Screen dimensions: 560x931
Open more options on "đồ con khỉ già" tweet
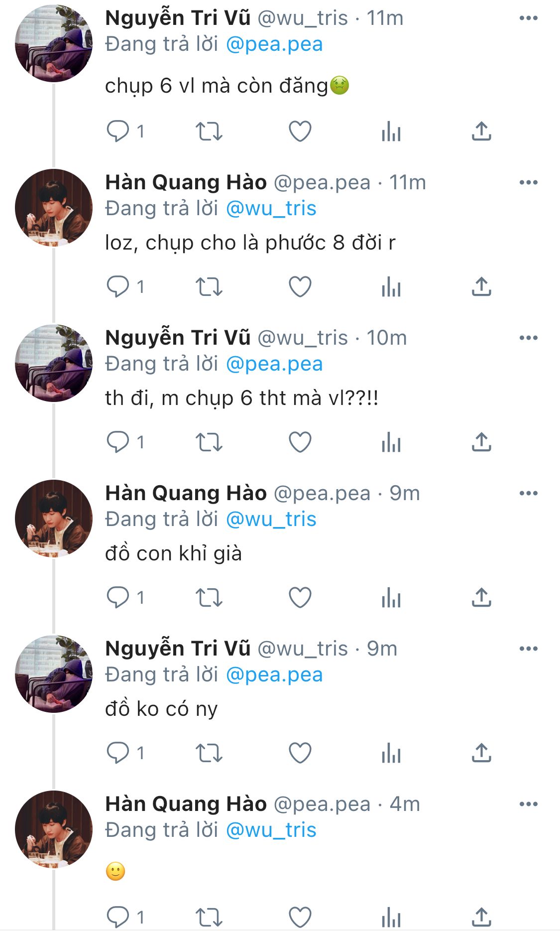pyautogui.click(x=528, y=494)
